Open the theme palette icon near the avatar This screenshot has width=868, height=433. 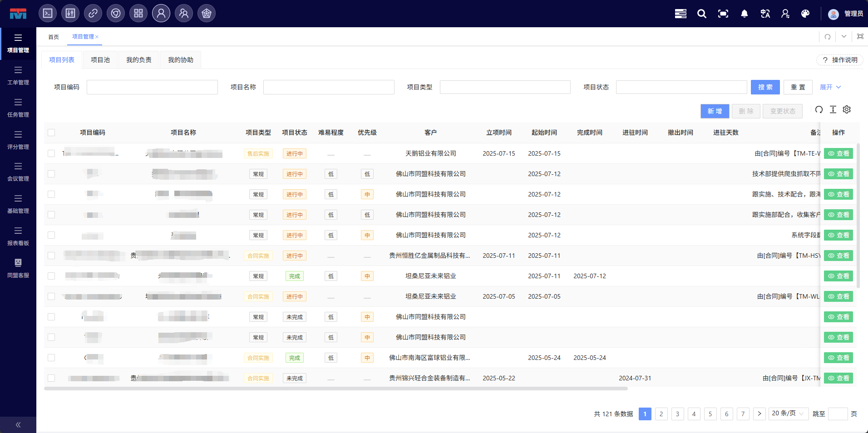coord(806,14)
